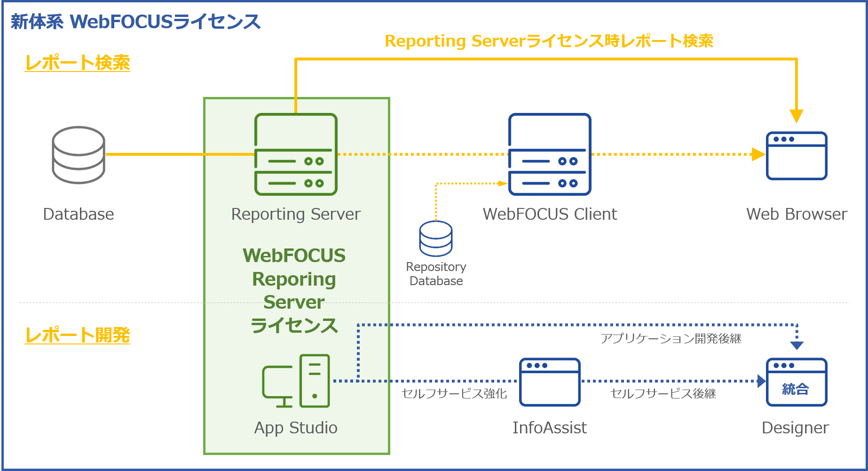Click the Reporting Serverライセンス時レポート検索 label
This screenshot has width=868, height=471.
pos(549,41)
